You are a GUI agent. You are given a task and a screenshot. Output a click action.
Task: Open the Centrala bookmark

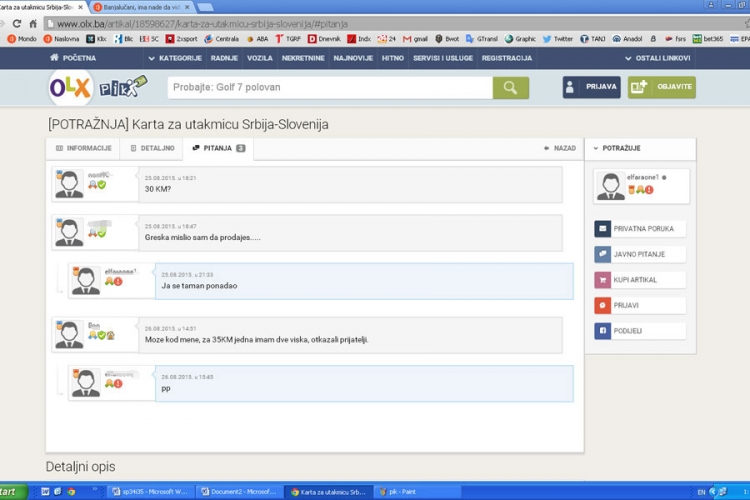click(221, 39)
